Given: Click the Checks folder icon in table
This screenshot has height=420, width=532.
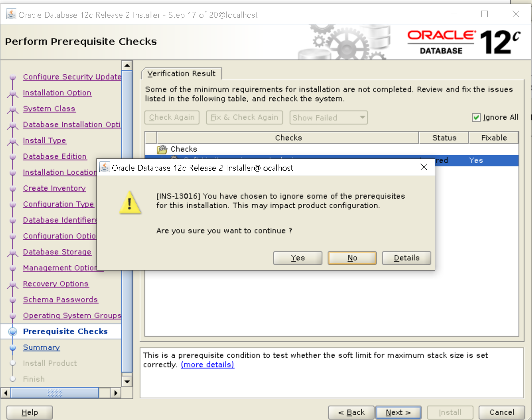Looking at the screenshot, I should click(x=162, y=149).
